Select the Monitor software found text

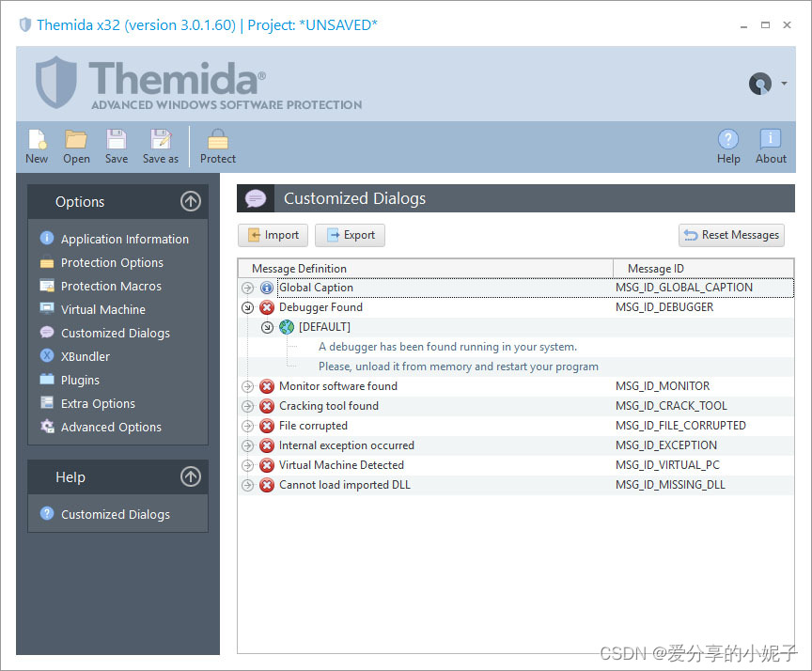click(x=338, y=385)
